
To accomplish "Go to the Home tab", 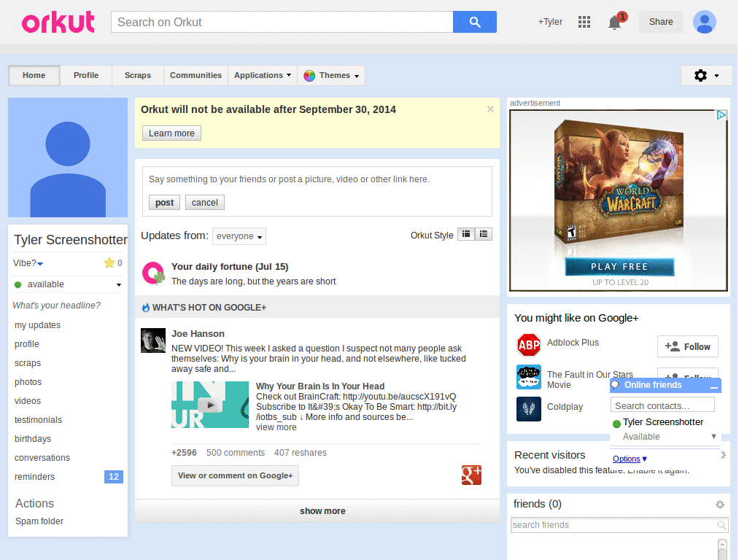I will coord(34,75).
